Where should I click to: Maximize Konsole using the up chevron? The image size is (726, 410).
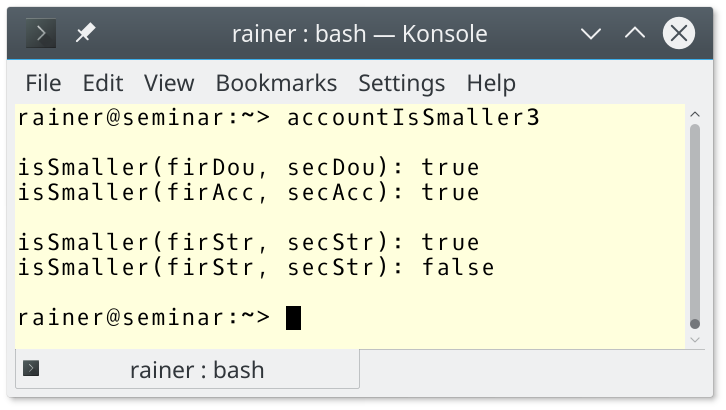635,33
